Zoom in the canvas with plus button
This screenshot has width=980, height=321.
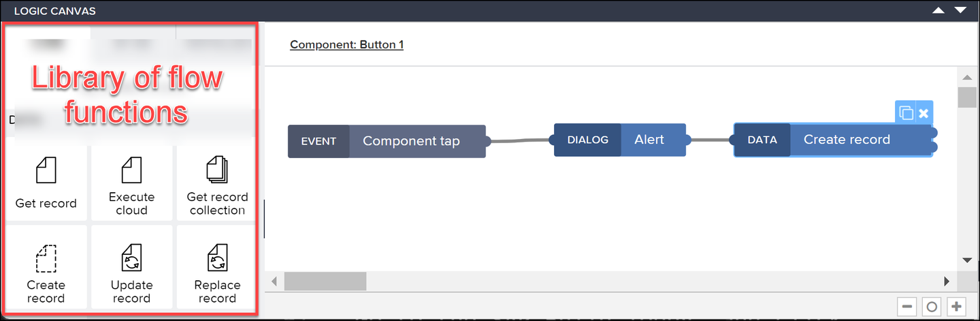coord(957,307)
